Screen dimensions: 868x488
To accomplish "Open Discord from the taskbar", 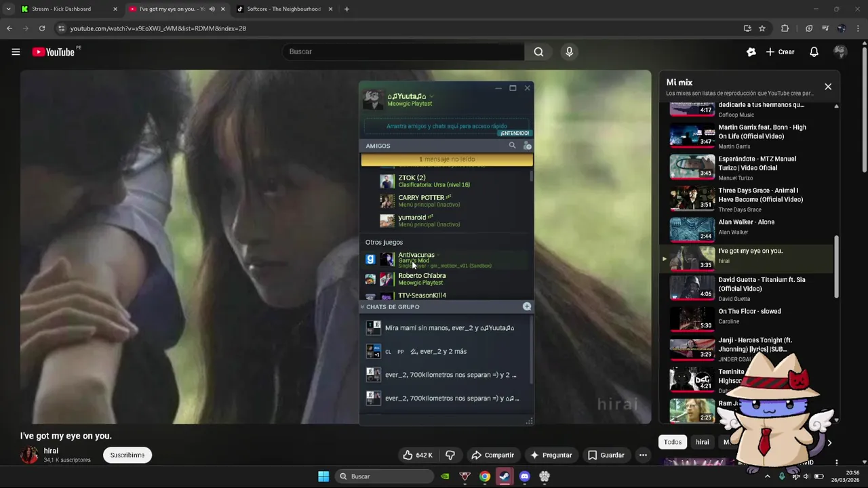I will tap(524, 476).
